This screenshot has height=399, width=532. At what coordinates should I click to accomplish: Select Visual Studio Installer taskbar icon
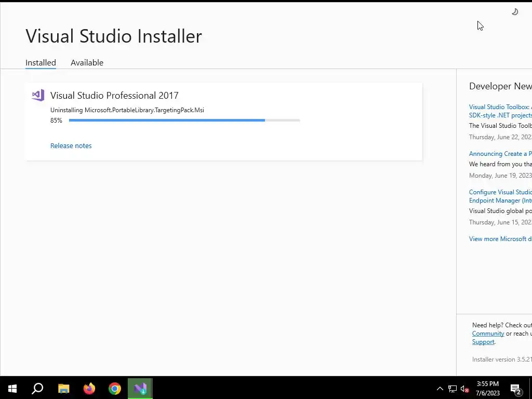pyautogui.click(x=140, y=389)
